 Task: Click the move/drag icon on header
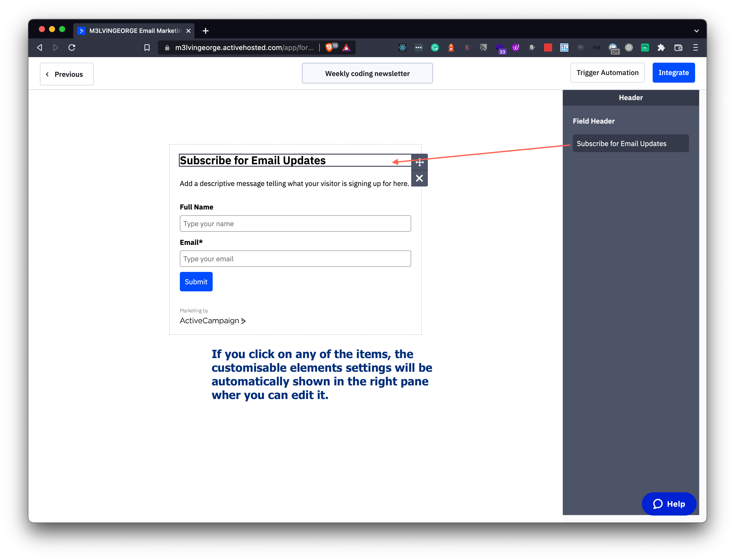pos(419,162)
